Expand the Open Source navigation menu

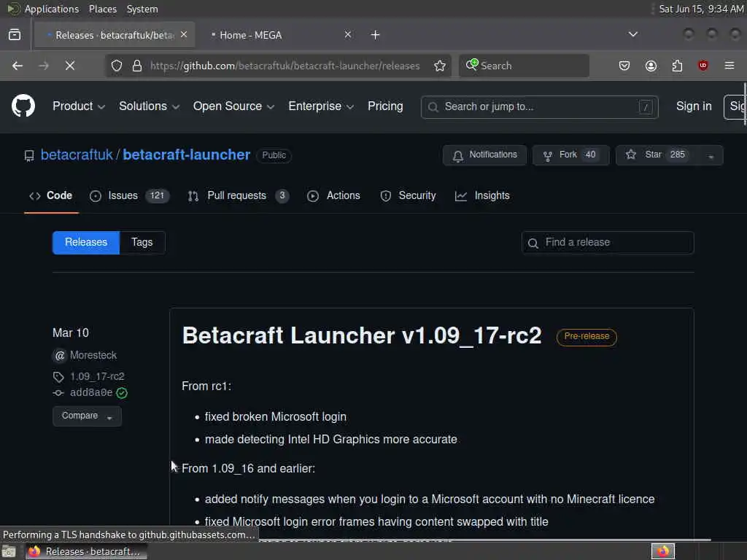point(233,106)
